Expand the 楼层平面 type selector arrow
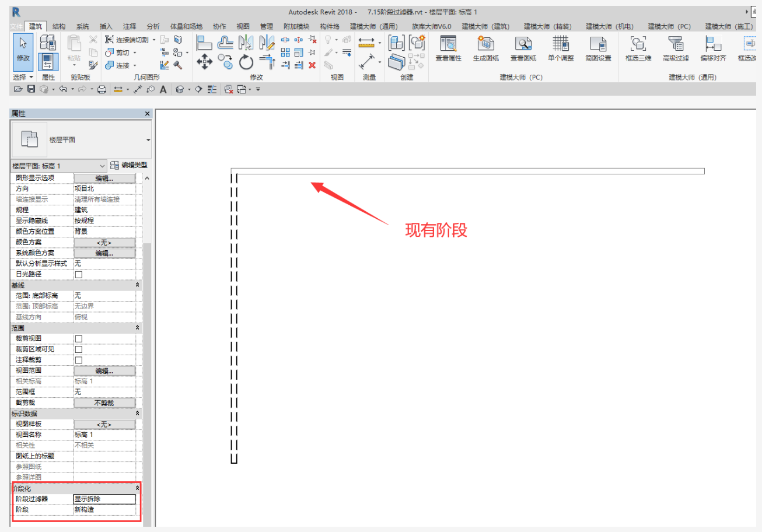The width and height of the screenshot is (762, 532). (x=148, y=140)
